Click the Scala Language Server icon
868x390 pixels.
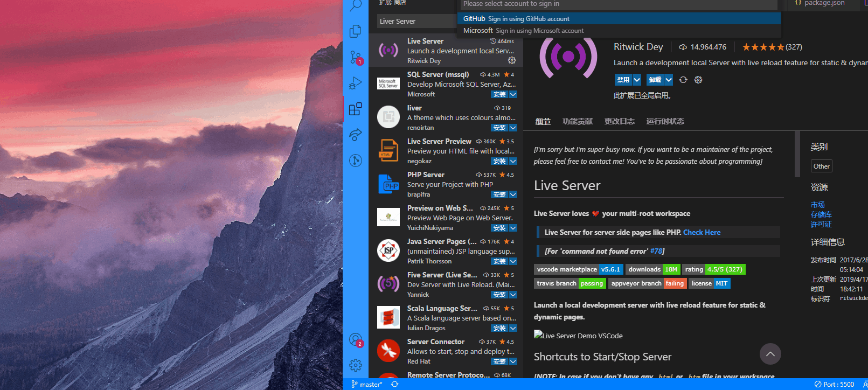tap(388, 317)
